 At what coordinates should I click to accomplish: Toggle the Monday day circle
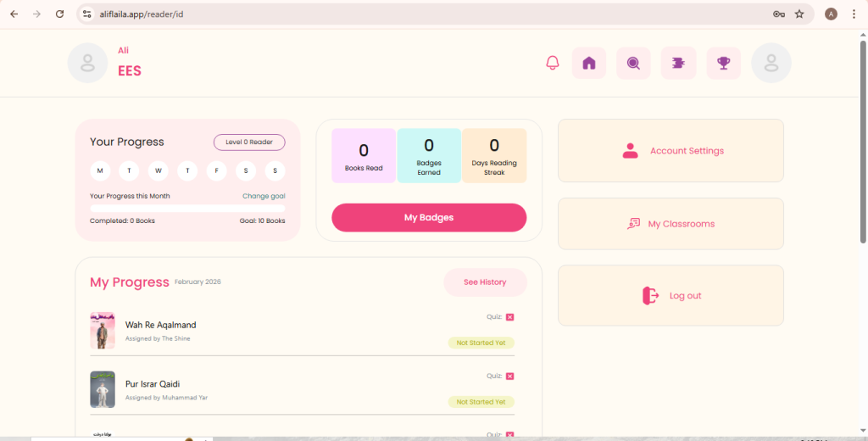[x=100, y=170]
